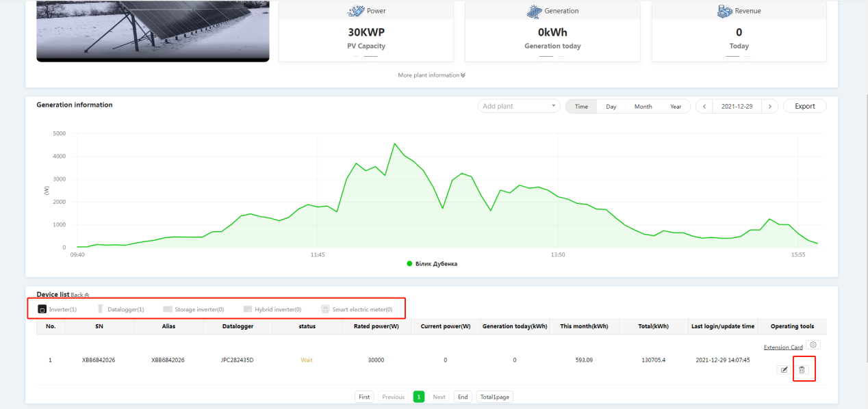Switch chart to Month view

(643, 106)
